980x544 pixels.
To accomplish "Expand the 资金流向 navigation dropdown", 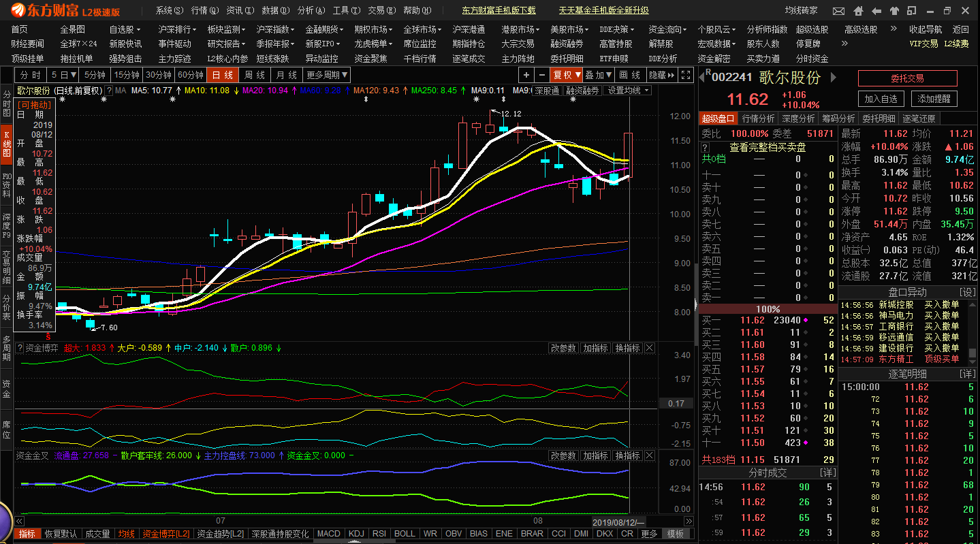I will tap(667, 29).
